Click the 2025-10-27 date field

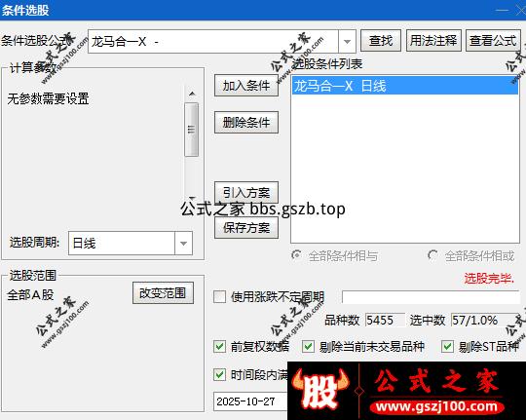[250, 401]
